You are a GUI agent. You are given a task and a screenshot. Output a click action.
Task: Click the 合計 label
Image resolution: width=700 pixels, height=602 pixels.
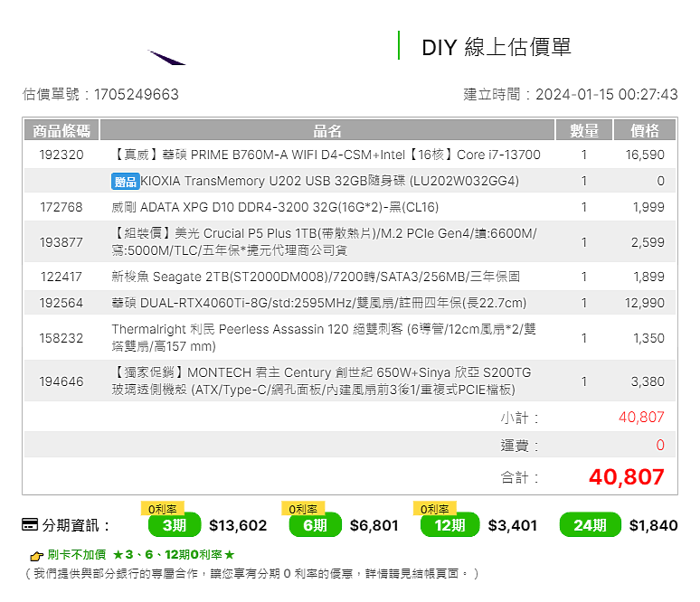coord(519,477)
